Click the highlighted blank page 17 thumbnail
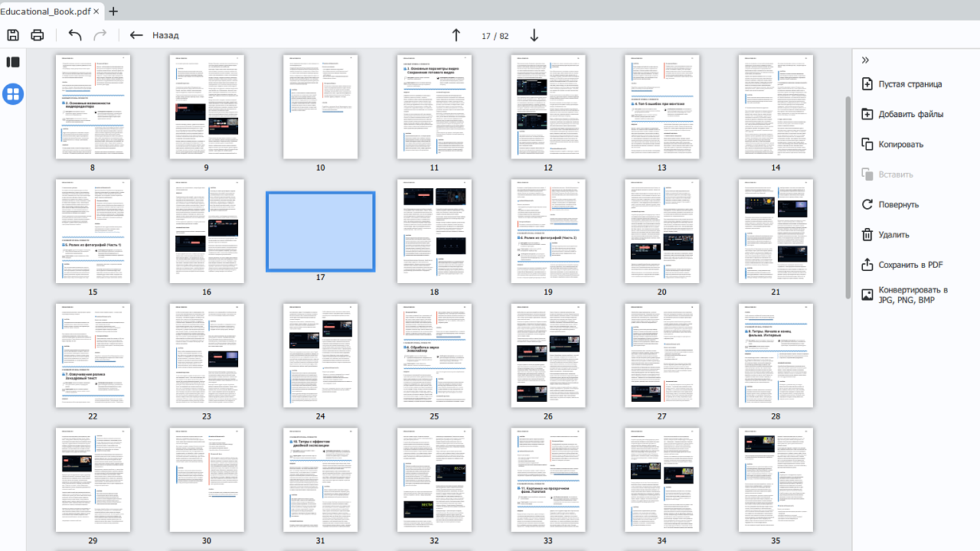980x551 pixels. click(320, 231)
